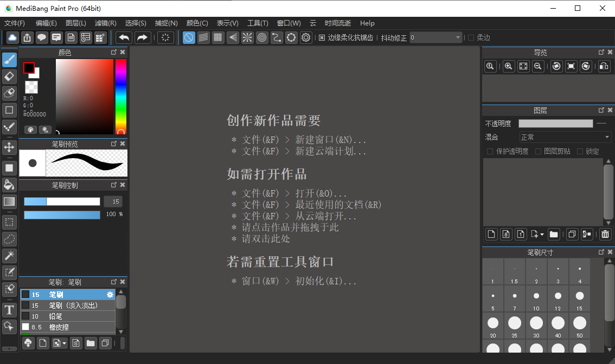The image size is (615, 364).
Task: Enable vanishing point snap
Action: (x=233, y=37)
